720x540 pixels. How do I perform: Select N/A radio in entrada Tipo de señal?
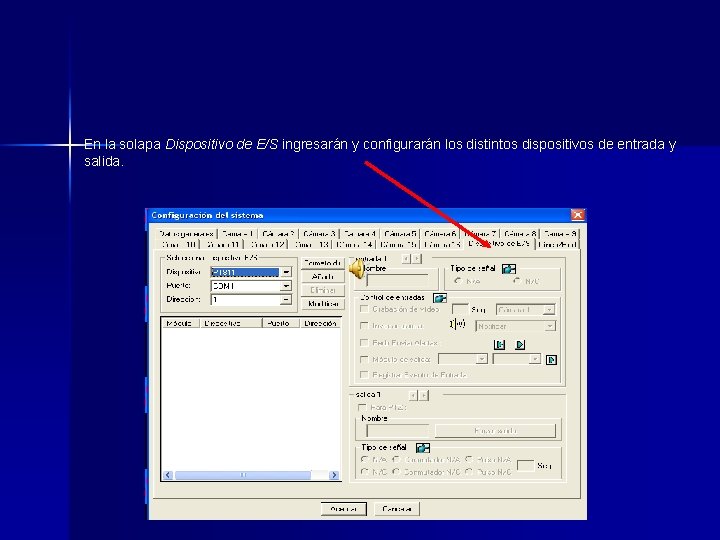click(x=457, y=281)
